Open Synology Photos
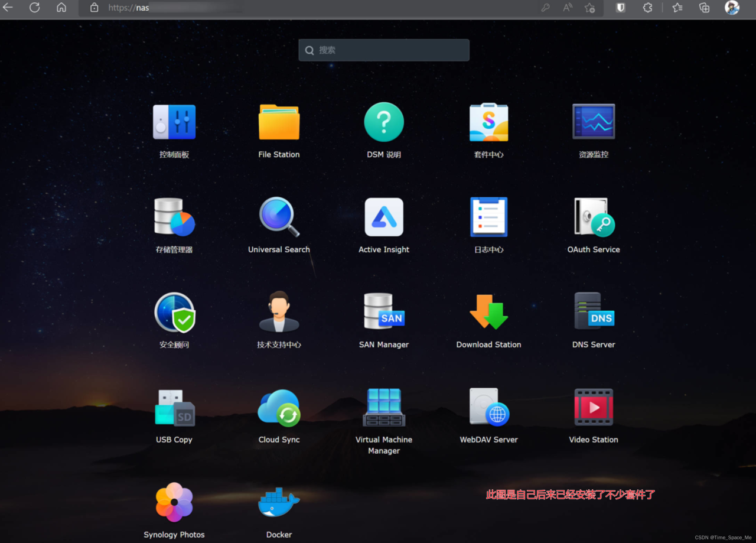The width and height of the screenshot is (756, 543). pos(174,503)
